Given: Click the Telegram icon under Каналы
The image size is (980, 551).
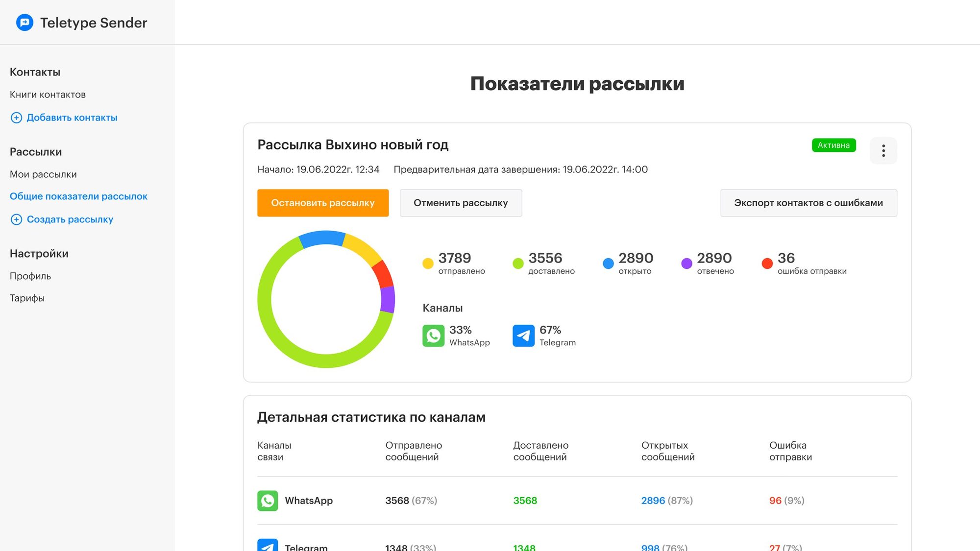Looking at the screenshot, I should pyautogui.click(x=523, y=336).
